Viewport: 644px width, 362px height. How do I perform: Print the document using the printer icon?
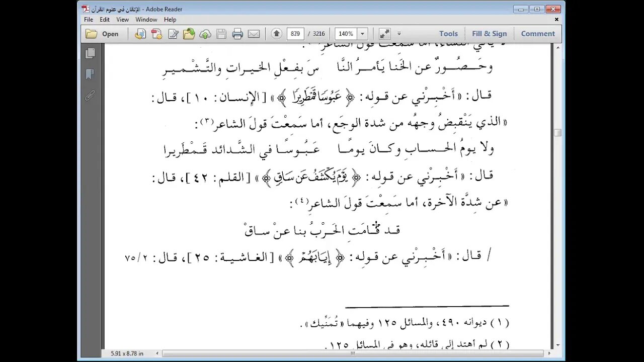237,34
